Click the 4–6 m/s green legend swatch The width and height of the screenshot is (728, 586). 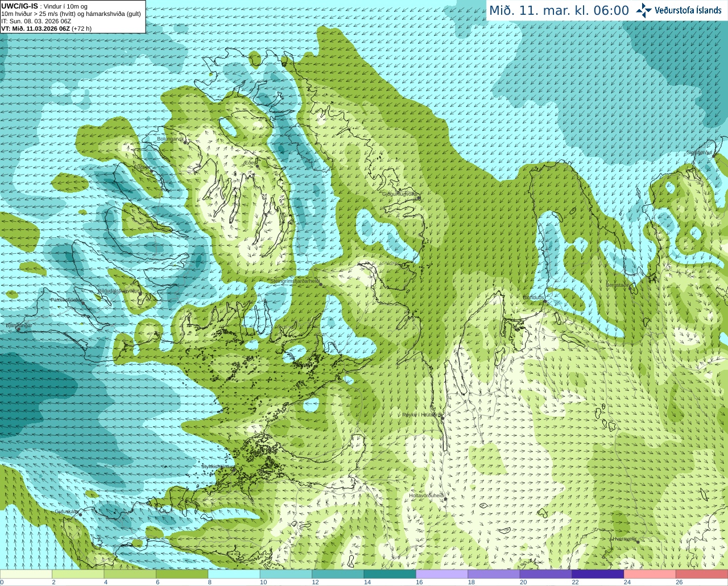click(x=130, y=574)
